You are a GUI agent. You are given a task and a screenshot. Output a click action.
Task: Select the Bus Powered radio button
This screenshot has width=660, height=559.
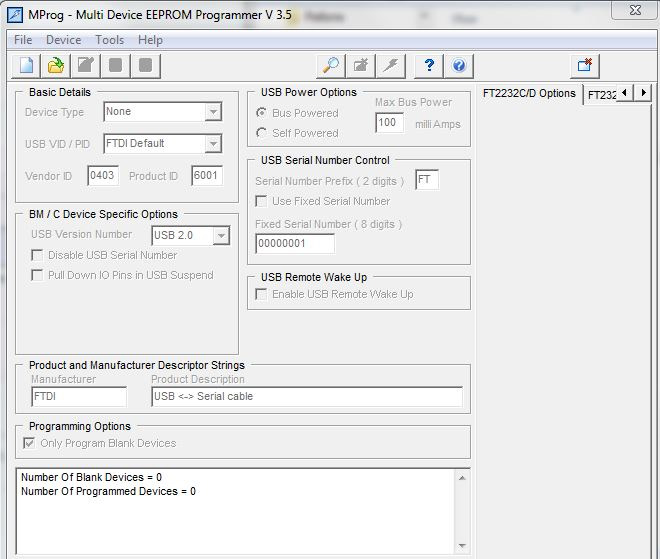tap(262, 113)
